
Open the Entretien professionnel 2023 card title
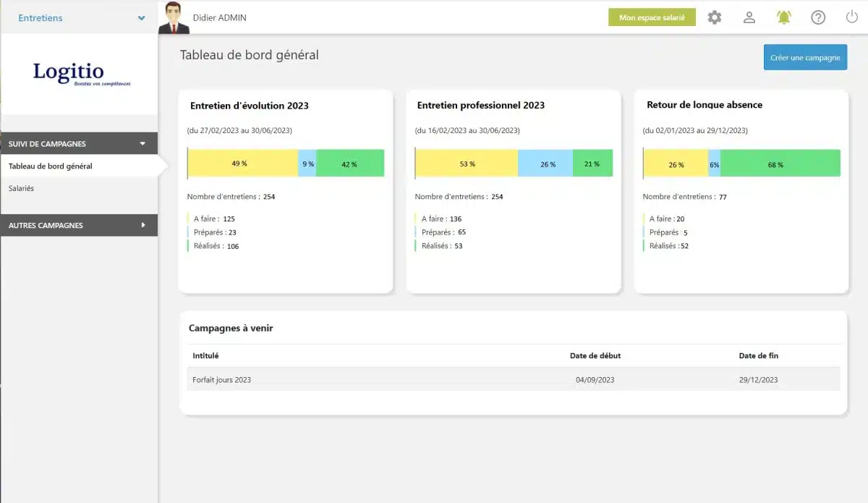tap(481, 105)
